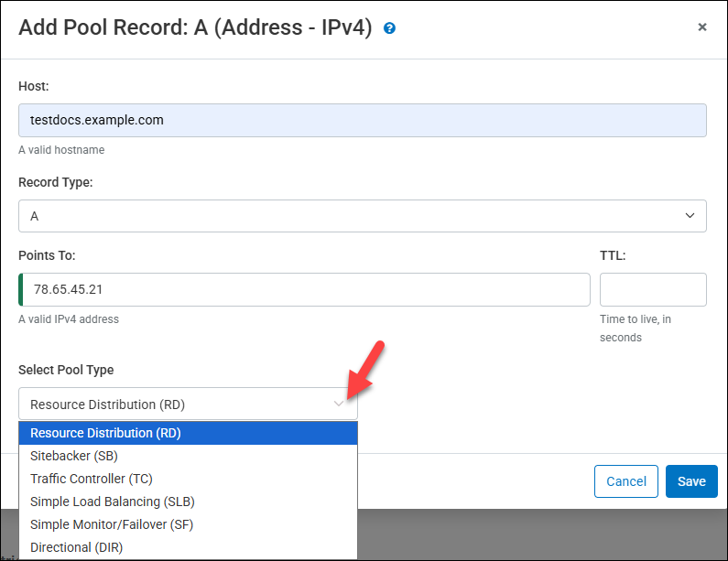Click the 'TTL:' label
Image resolution: width=728 pixels, height=561 pixels.
click(x=613, y=255)
